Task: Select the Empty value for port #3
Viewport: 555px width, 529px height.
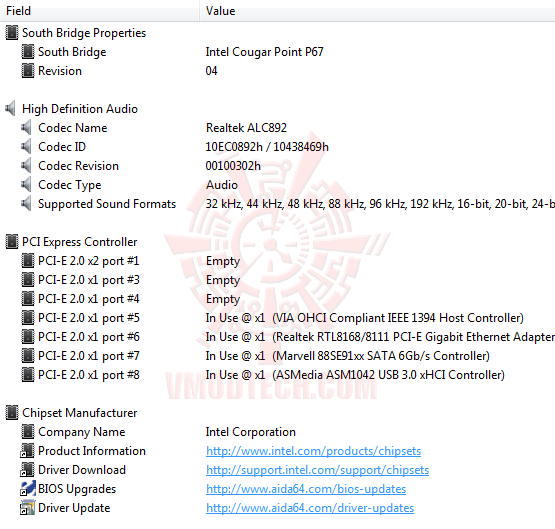Action: coord(223,280)
